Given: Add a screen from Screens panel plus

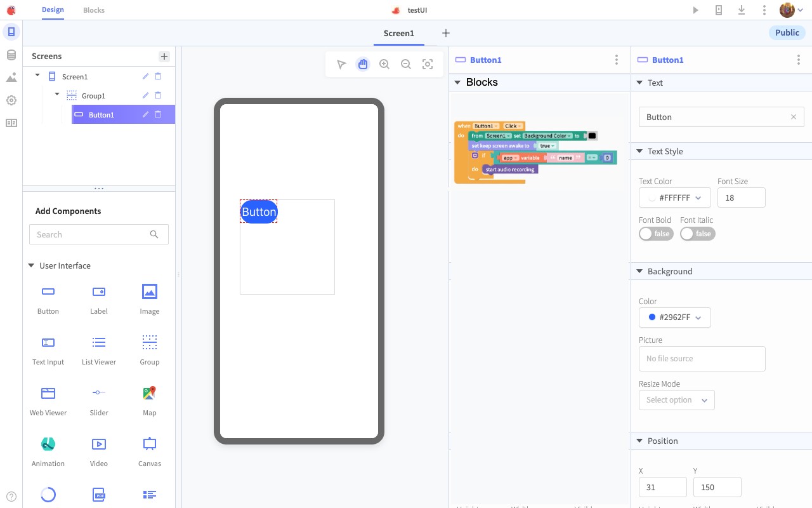Looking at the screenshot, I should click(164, 57).
